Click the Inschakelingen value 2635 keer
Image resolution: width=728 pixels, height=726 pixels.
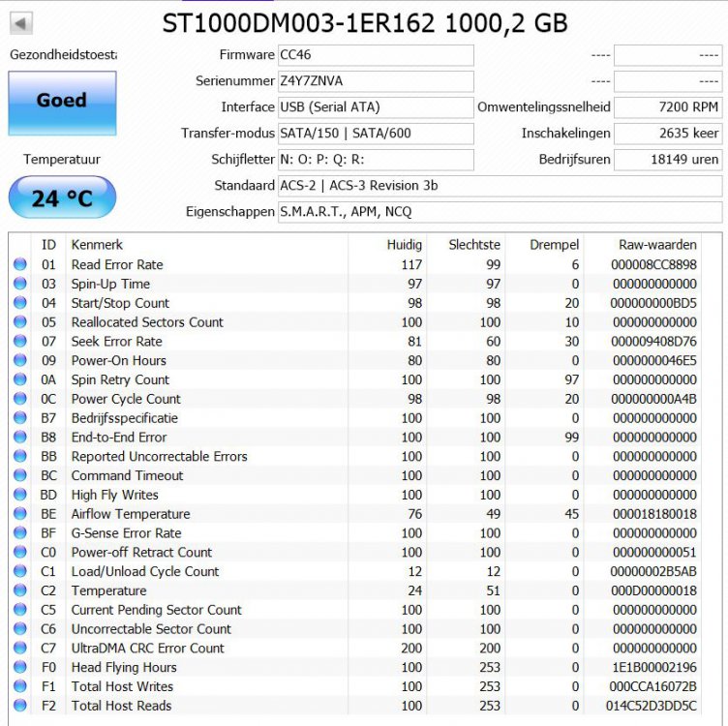(668, 134)
